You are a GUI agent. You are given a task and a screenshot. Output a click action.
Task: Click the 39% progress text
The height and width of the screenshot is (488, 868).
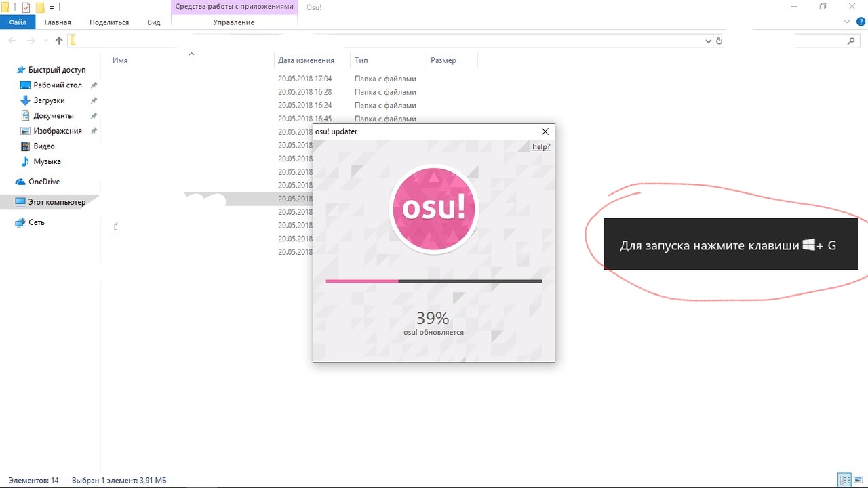[433, 318]
